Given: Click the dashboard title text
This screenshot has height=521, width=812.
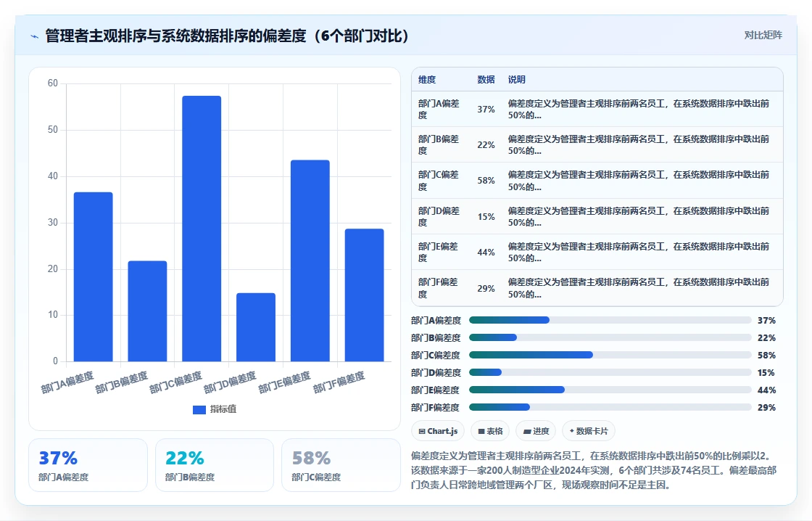Looking at the screenshot, I should (x=228, y=36).
